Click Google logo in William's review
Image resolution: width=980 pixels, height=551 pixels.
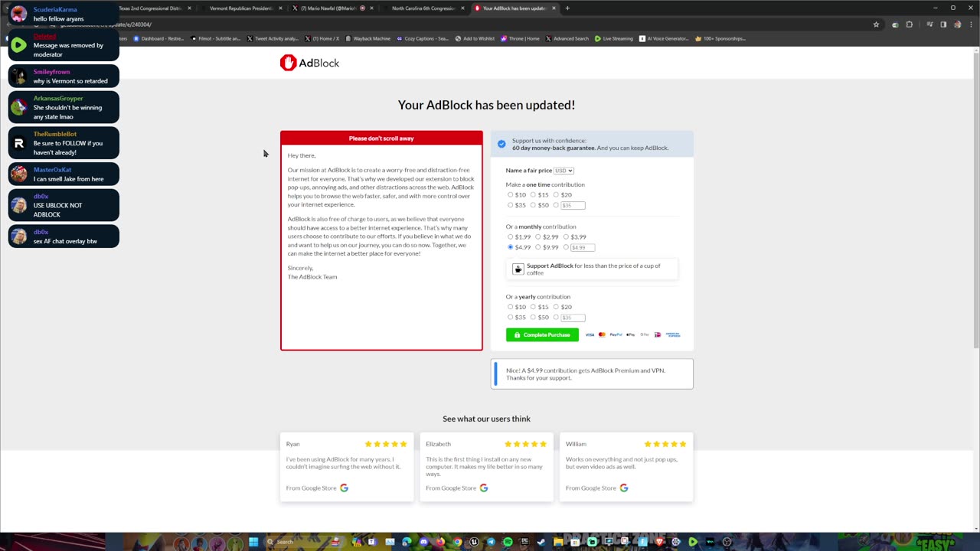pyautogui.click(x=624, y=487)
